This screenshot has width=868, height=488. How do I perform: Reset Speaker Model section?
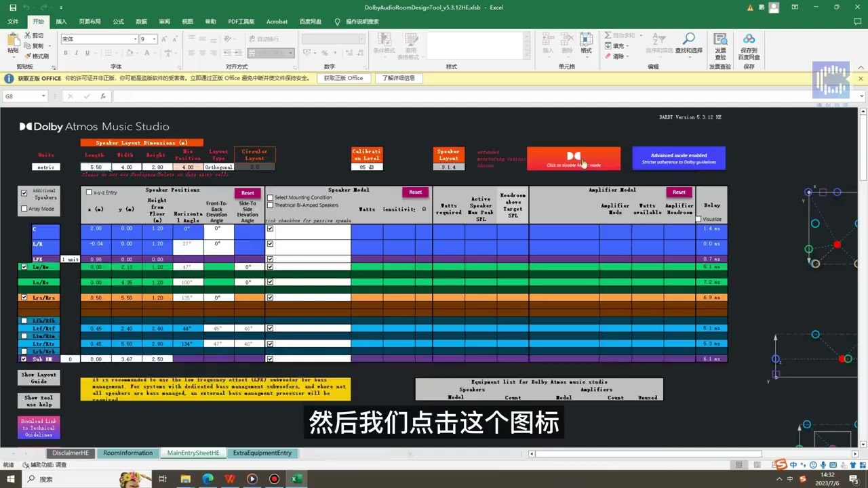[415, 192]
